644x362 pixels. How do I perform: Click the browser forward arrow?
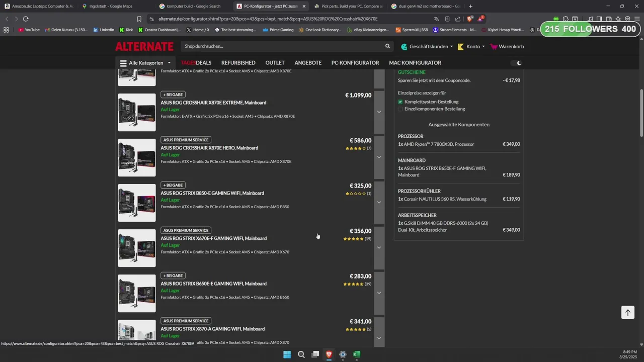tap(16, 19)
